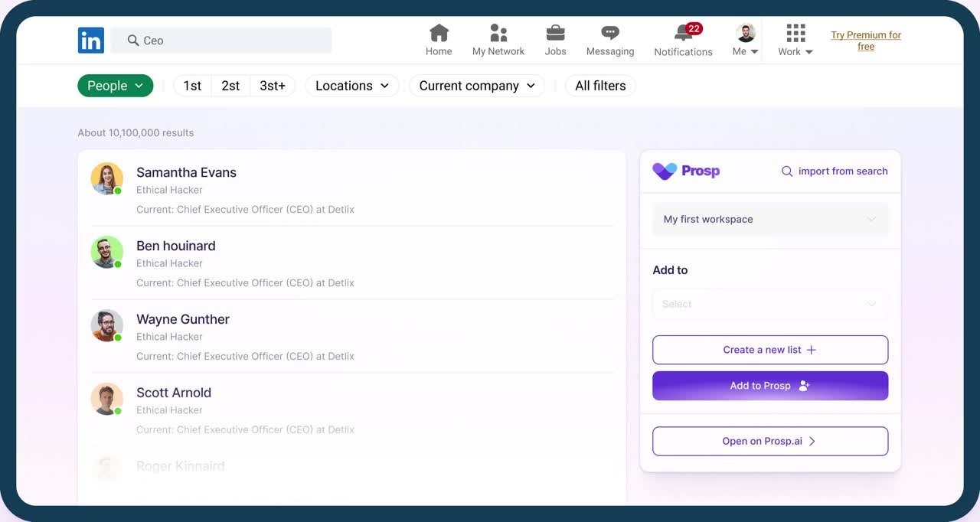980x522 pixels.
Task: Open the LinkedIn Home page
Action: tap(439, 38)
